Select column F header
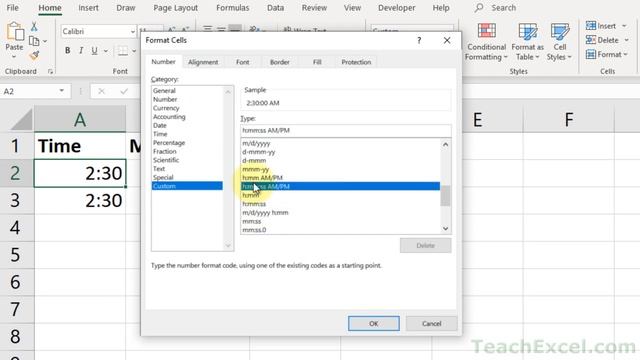Screen dimensions: 640x360 click(x=569, y=120)
